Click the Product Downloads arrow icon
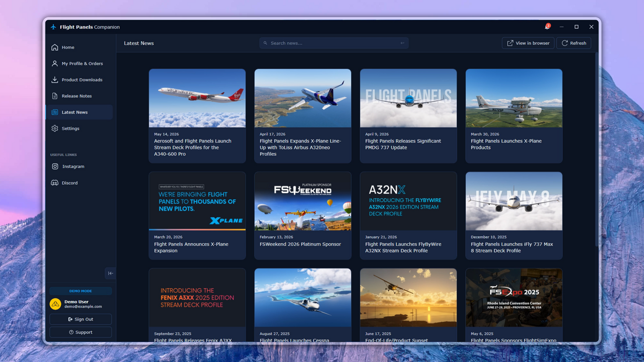 pos(55,79)
